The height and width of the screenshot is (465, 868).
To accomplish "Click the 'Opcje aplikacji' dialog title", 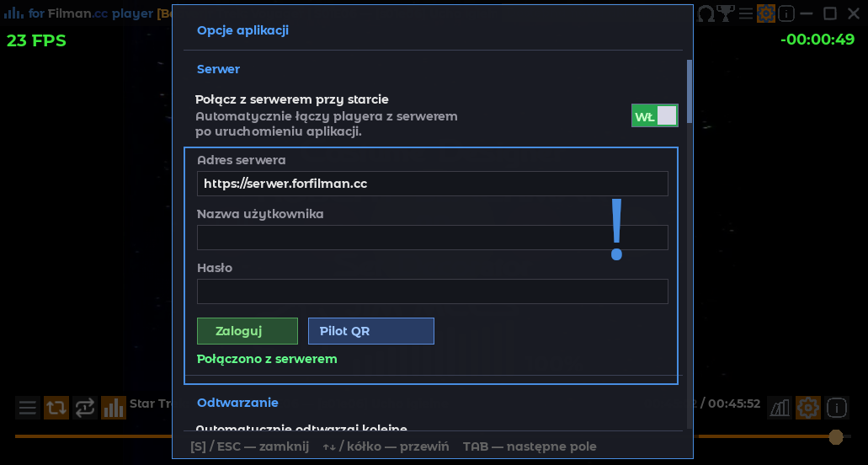I will pos(243,30).
